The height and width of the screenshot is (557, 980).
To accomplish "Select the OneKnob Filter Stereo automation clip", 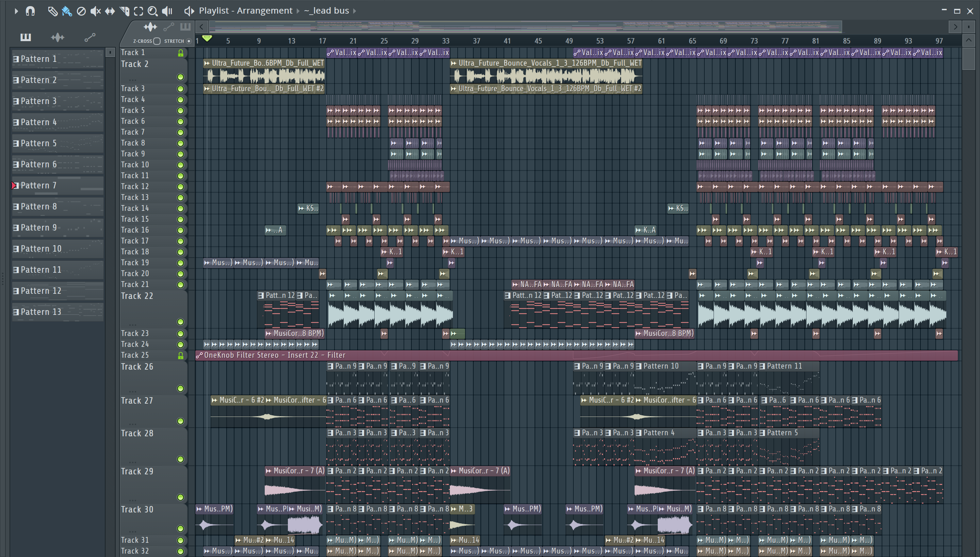I will [576, 355].
